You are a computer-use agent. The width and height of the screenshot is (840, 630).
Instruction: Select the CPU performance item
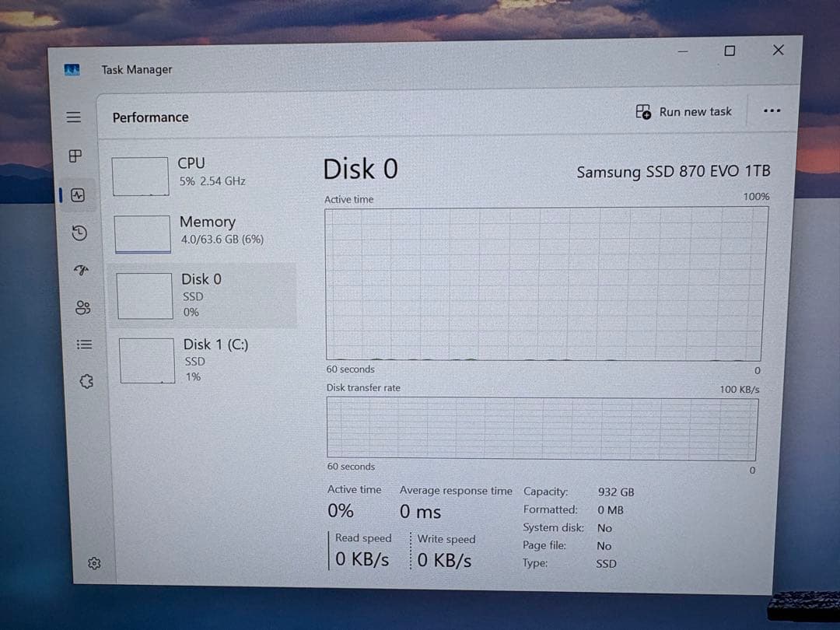click(x=202, y=175)
